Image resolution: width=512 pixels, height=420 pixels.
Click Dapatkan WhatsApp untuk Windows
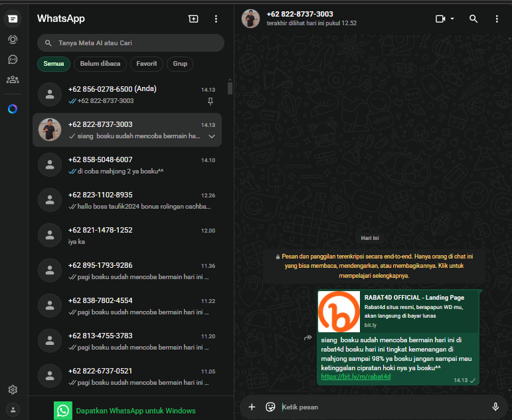[136, 411]
